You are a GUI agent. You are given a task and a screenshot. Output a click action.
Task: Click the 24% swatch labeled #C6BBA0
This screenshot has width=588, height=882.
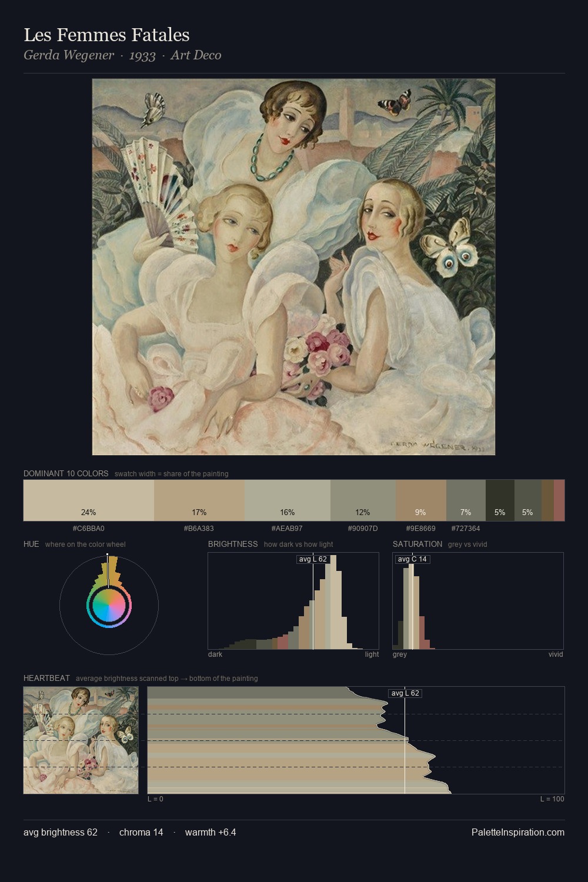point(89,500)
